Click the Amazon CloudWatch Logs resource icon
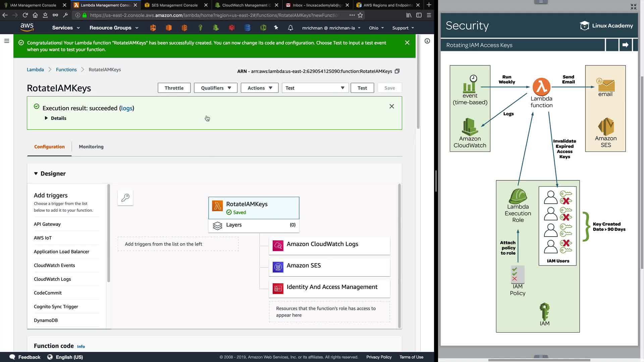The image size is (644, 362). point(278,246)
